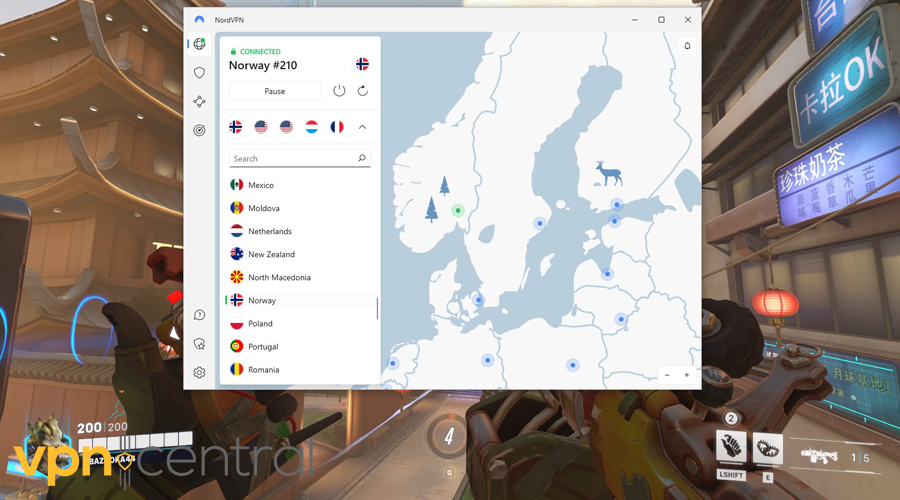The height and width of the screenshot is (500, 900).
Task: Collapse the recent connections chevron
Action: tap(362, 127)
